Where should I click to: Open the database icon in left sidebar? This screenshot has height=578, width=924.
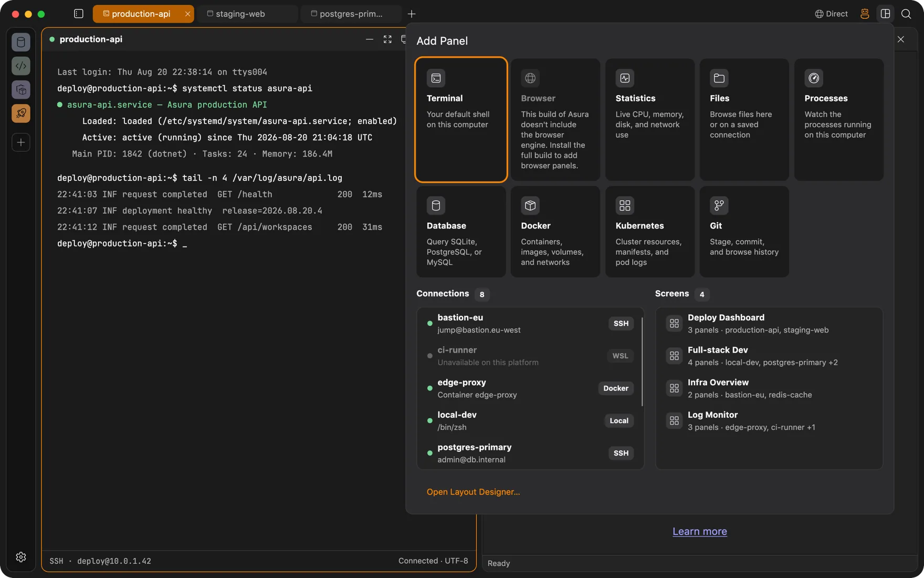pyautogui.click(x=21, y=42)
